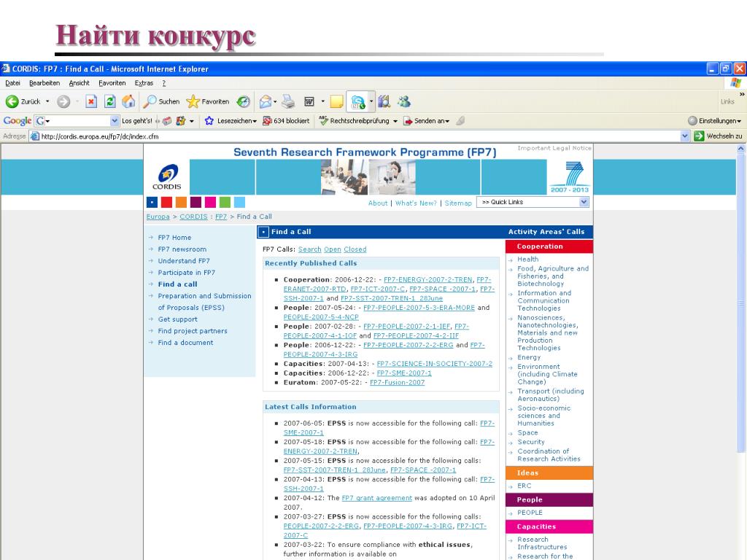This screenshot has height=560, width=747.
Task: Click the green color square under CORDIS logo
Action: click(x=225, y=203)
